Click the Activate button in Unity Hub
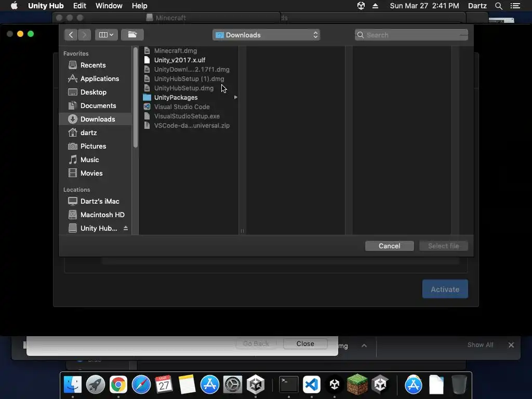The height and width of the screenshot is (399, 532). point(445,289)
